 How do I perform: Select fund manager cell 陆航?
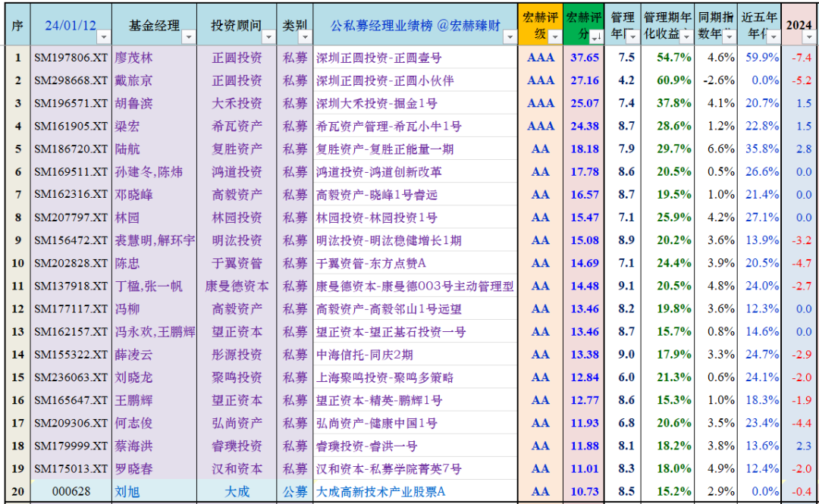(155, 149)
